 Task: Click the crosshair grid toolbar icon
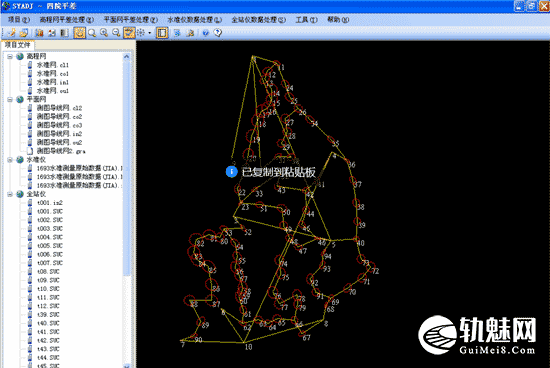tap(141, 33)
